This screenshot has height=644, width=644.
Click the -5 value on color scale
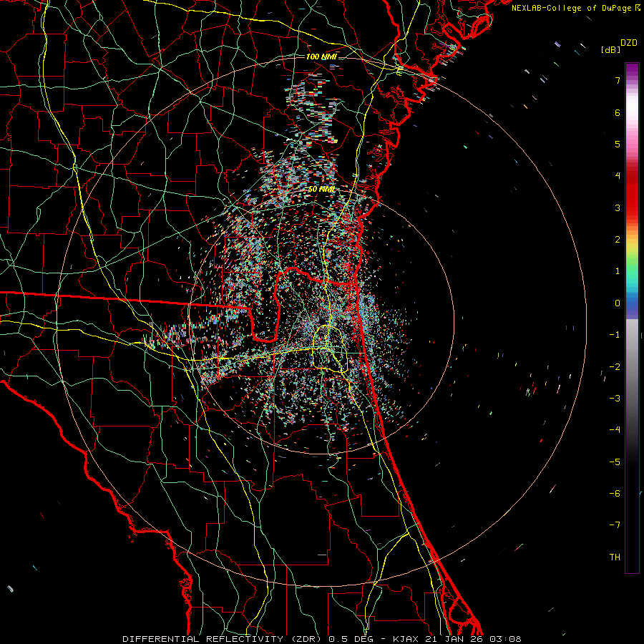click(x=615, y=462)
